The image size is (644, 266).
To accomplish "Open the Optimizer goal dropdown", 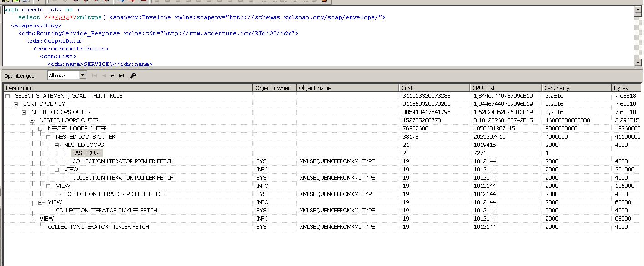I will pos(82,75).
